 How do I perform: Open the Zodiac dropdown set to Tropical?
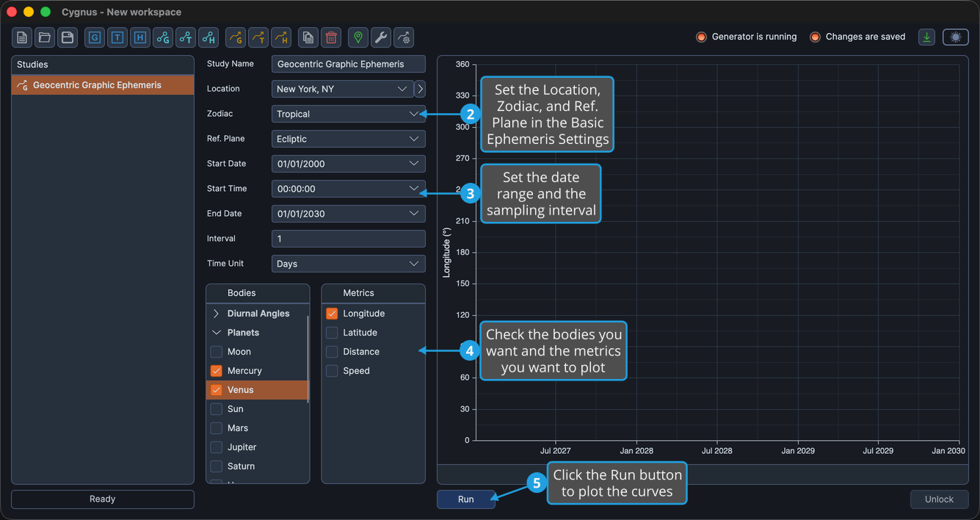(349, 114)
